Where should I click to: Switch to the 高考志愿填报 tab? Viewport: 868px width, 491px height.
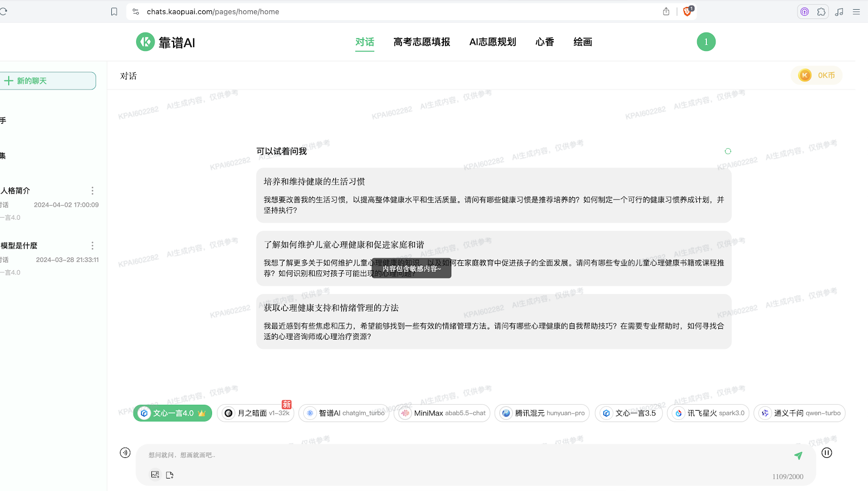pyautogui.click(x=422, y=42)
